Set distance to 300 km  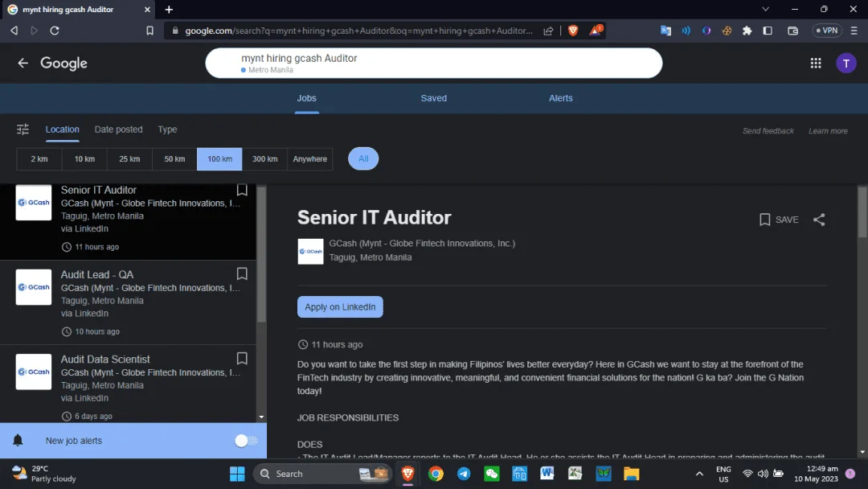(264, 159)
